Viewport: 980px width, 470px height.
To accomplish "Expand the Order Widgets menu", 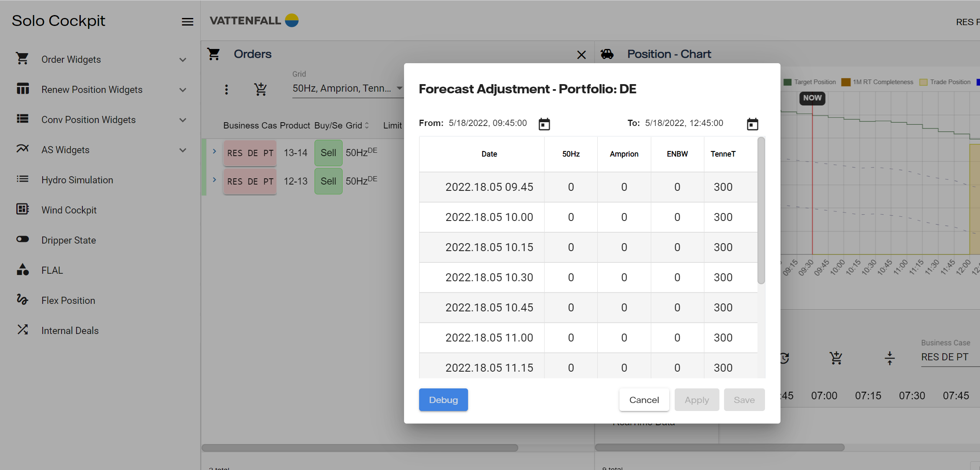I will (x=183, y=60).
